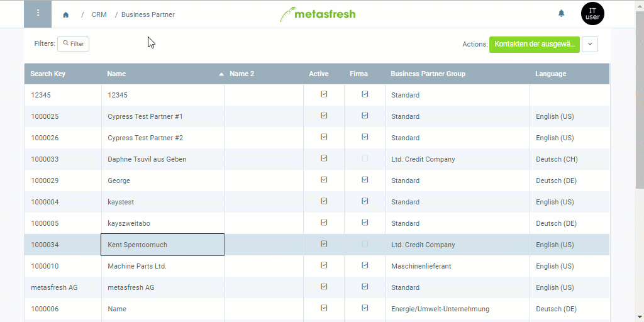Open the Filter dropdown
This screenshot has width=644, height=322.
point(73,44)
